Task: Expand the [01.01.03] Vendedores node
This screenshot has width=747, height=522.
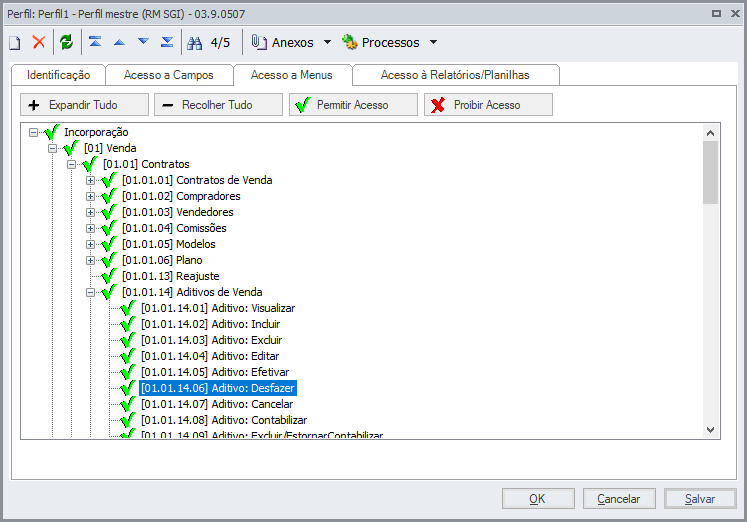Action: tap(90, 212)
